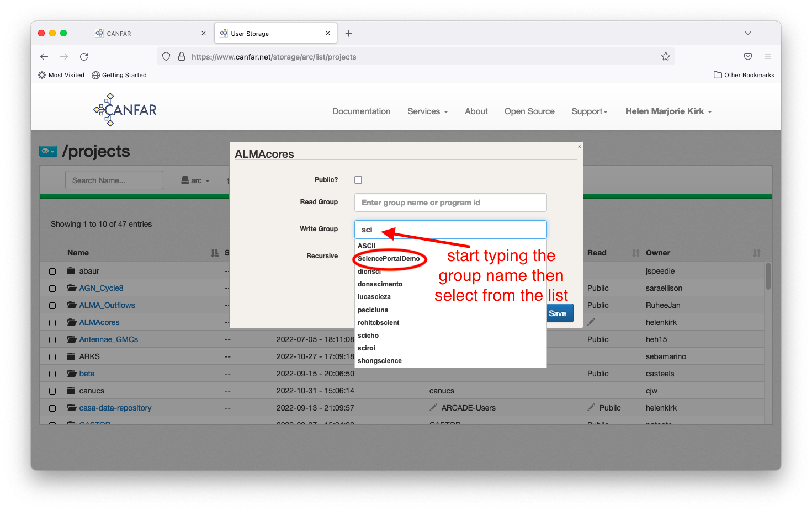Select the abaur folder checkbox
Image resolution: width=812 pixels, height=511 pixels.
point(52,272)
